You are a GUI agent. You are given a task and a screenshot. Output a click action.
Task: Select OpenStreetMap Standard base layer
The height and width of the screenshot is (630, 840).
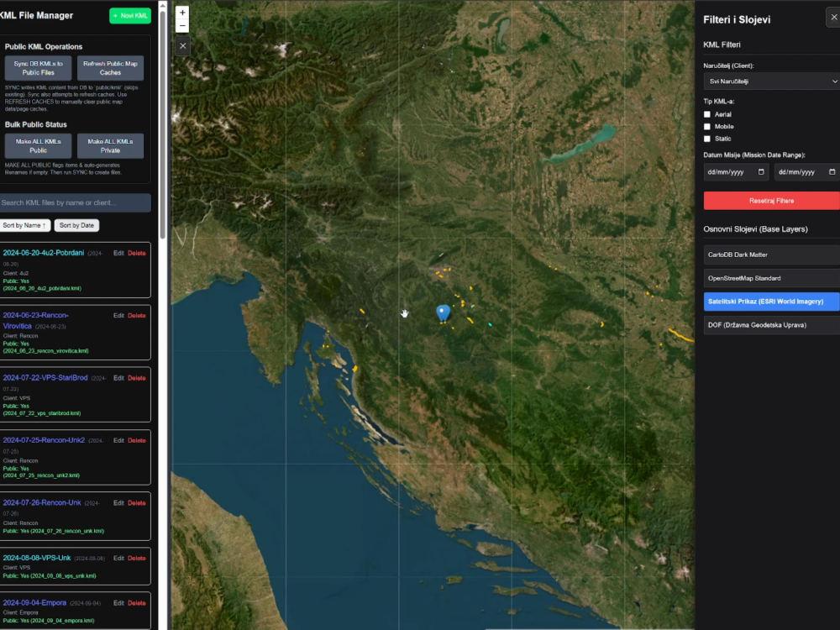click(771, 278)
